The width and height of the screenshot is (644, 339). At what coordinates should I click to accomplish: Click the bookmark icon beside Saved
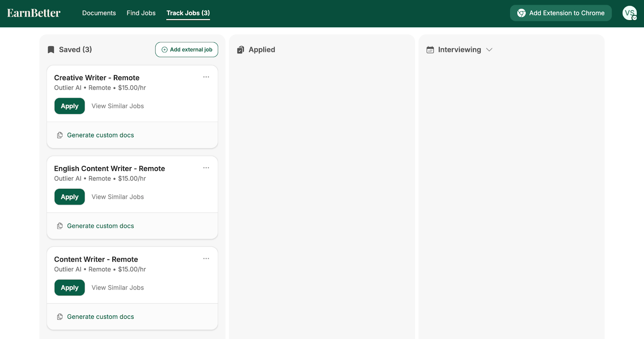coord(51,50)
